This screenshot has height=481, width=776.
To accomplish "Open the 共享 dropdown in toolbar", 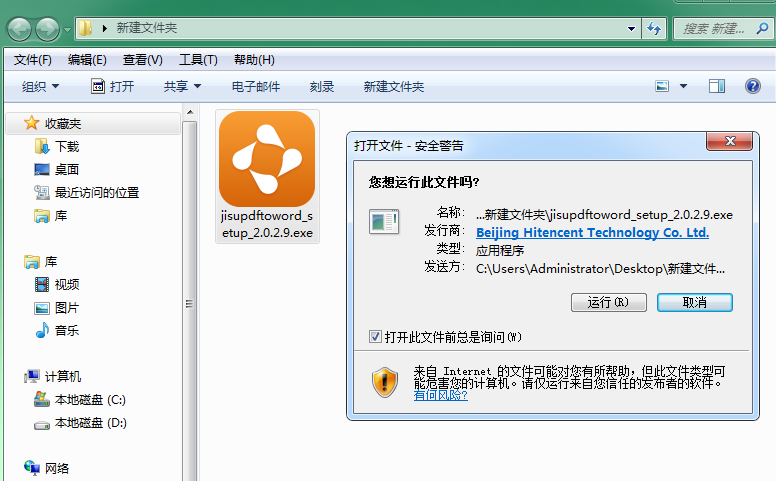I will coord(182,87).
